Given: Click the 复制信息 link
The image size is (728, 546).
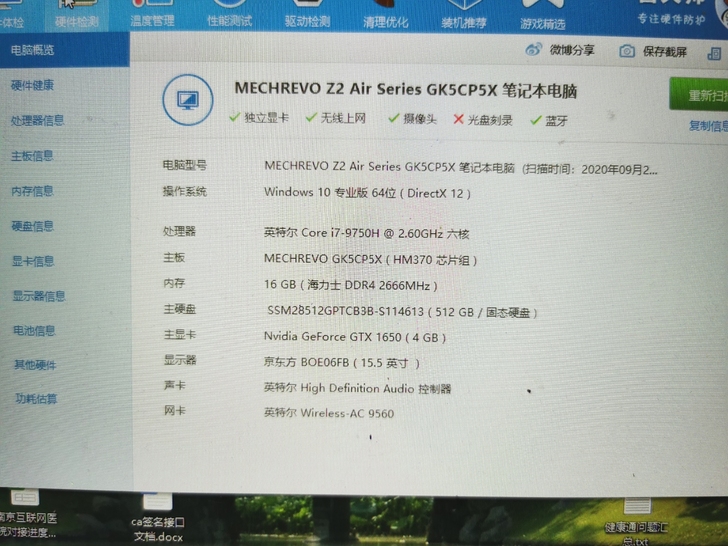Looking at the screenshot, I should 708,126.
